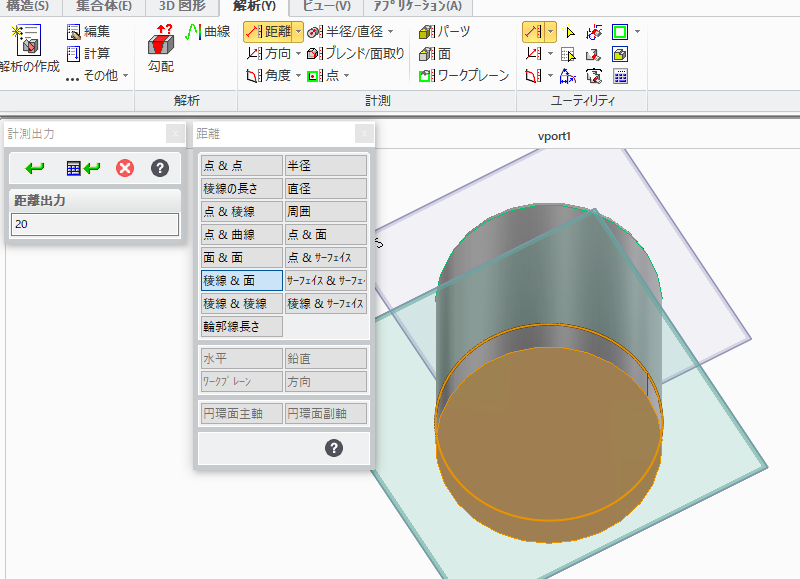
Task: Enable 直径 (diameter) measurement mode
Action: tap(325, 188)
